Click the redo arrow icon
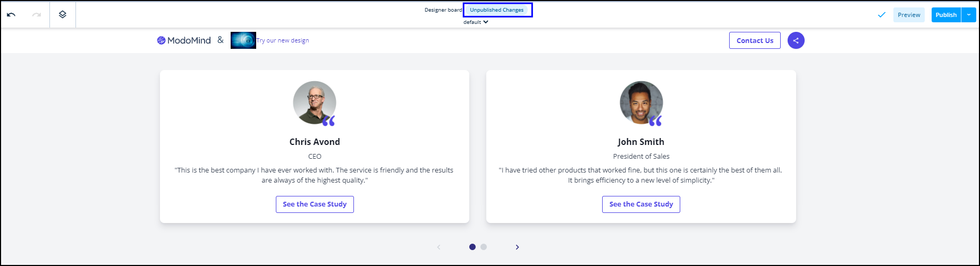The image size is (980, 266). point(37,15)
